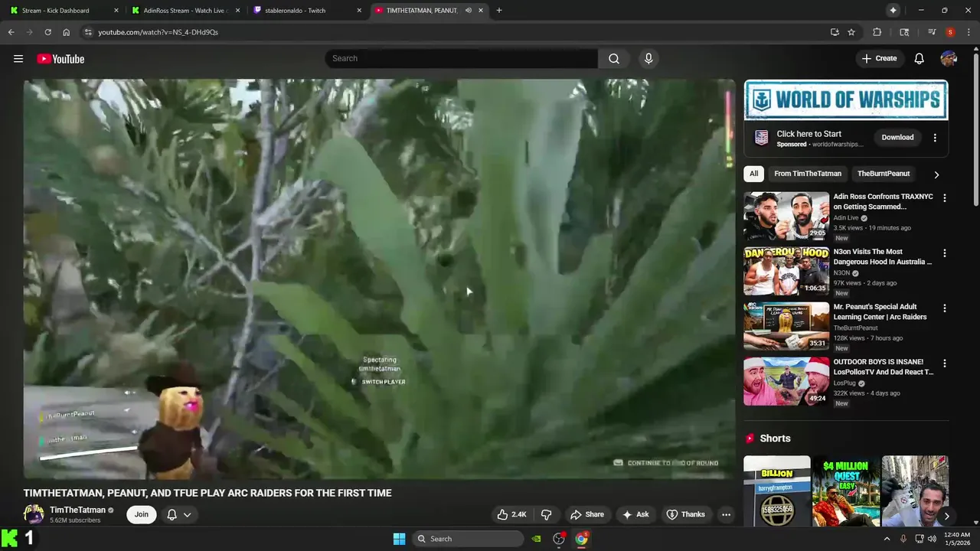Open a new browser tab
Screen dimensions: 980x551
point(498,11)
